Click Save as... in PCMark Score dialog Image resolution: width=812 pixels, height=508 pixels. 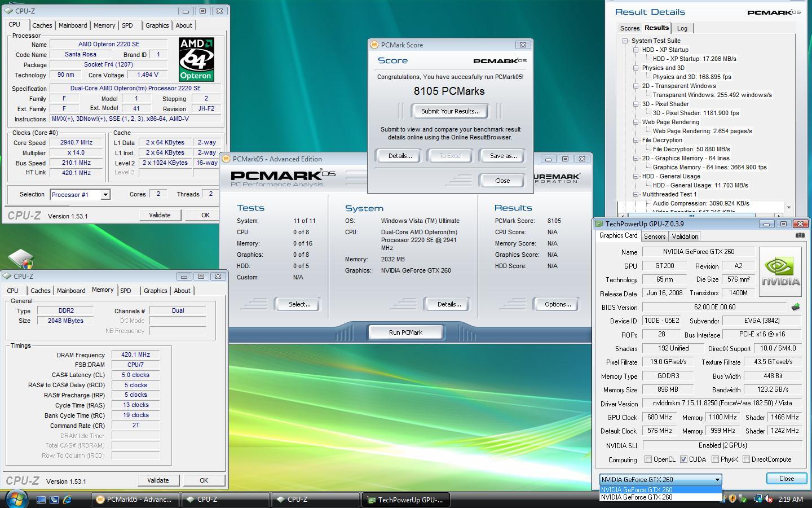point(503,156)
